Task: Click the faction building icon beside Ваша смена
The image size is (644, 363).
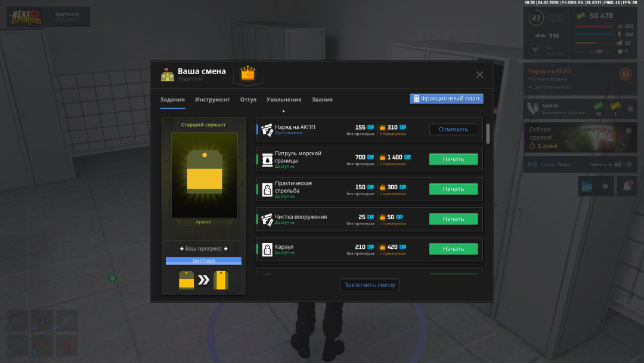Action: (168, 75)
